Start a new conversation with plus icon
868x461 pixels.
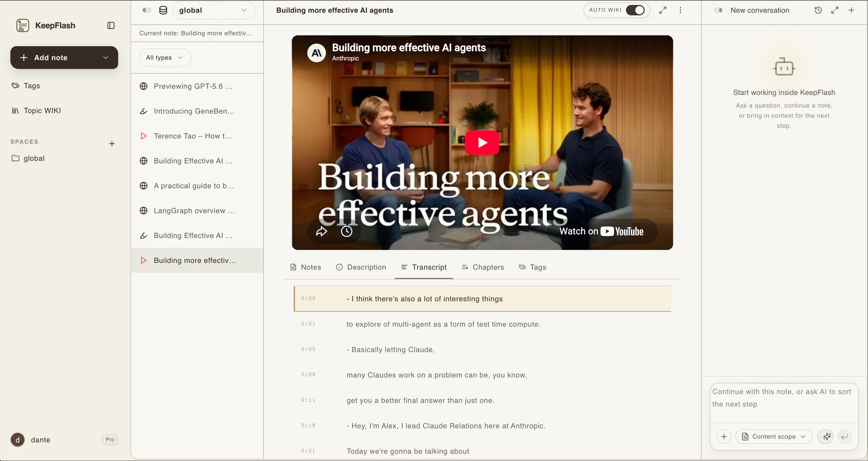tap(851, 10)
